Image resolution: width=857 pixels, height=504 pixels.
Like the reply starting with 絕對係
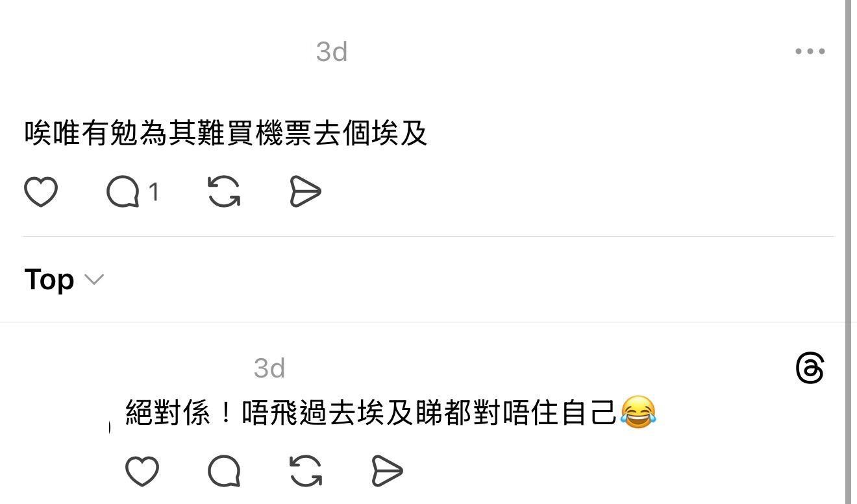[142, 471]
